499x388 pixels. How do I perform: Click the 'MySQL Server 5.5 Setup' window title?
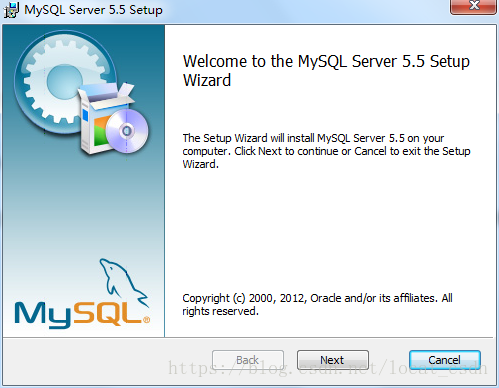93,10
